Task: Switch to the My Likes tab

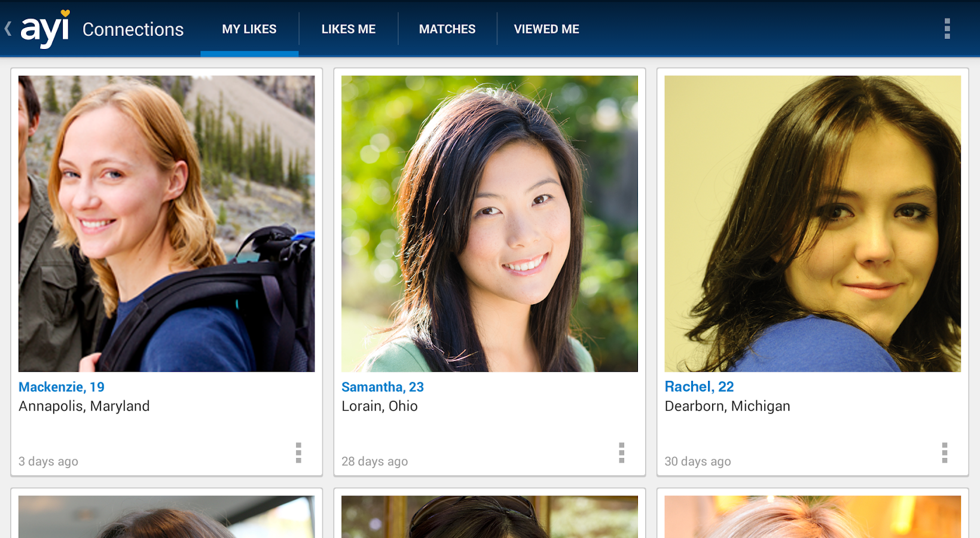Action: click(x=249, y=29)
